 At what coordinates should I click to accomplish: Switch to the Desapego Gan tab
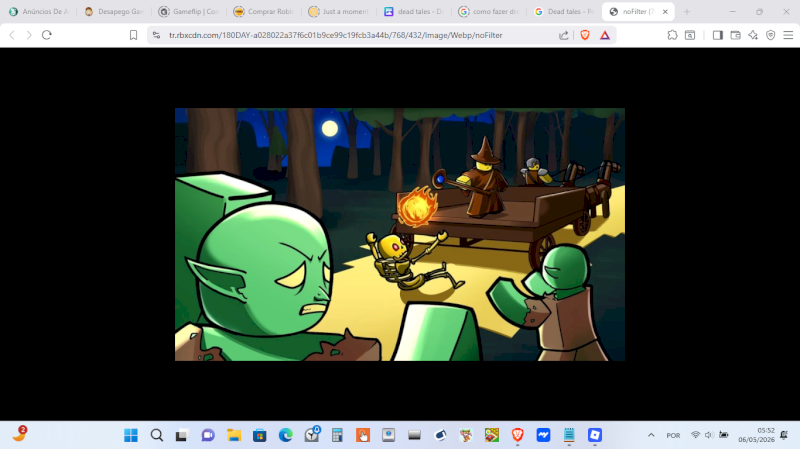[x=114, y=11]
